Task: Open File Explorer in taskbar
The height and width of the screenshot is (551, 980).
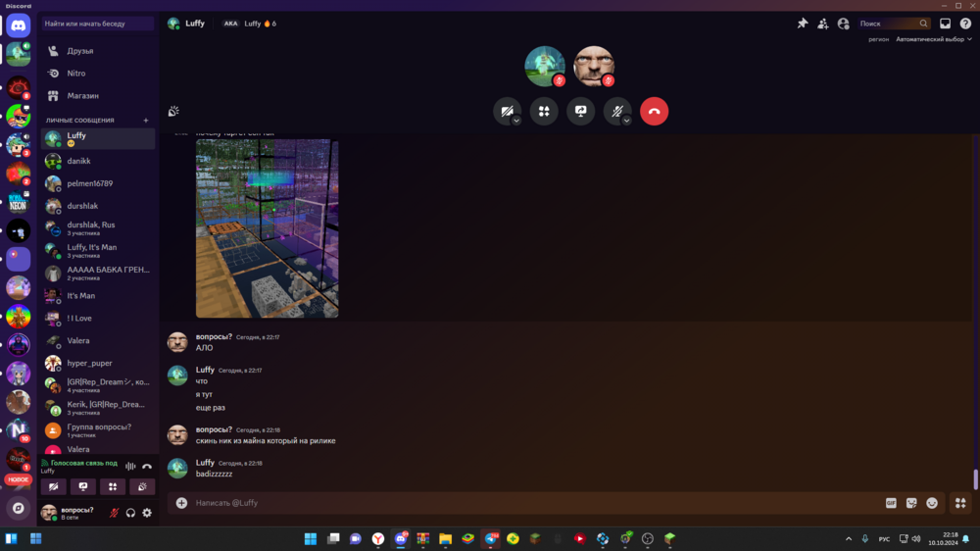Action: point(445,538)
